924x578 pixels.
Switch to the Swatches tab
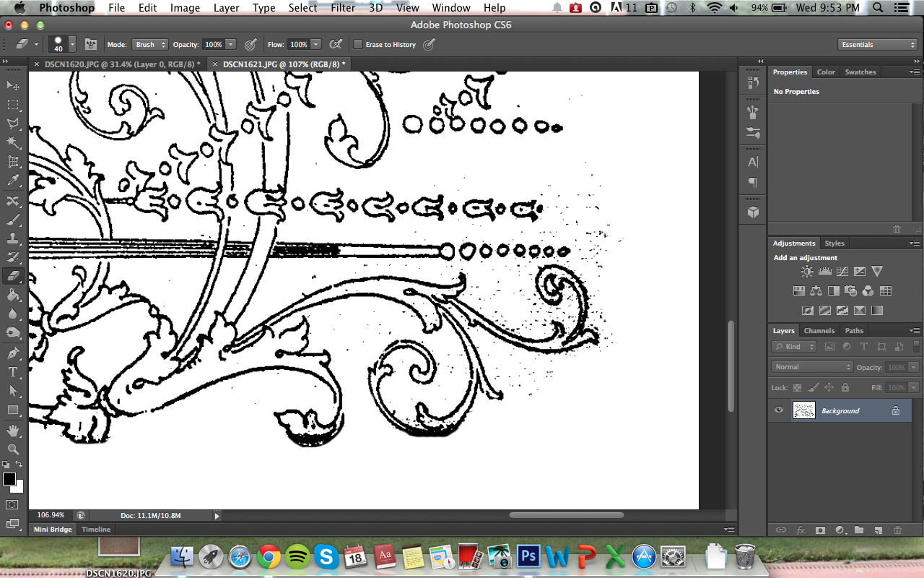(860, 72)
